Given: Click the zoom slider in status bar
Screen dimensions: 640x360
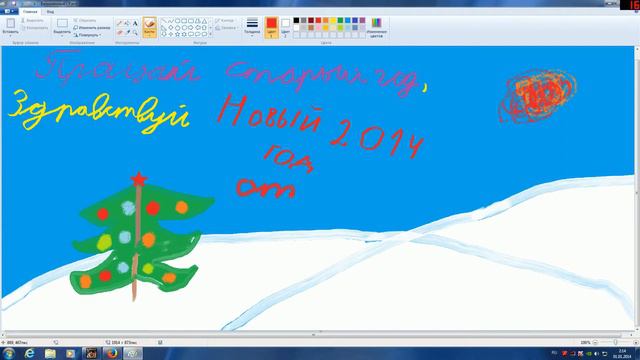Looking at the screenshot, I should point(615,342).
